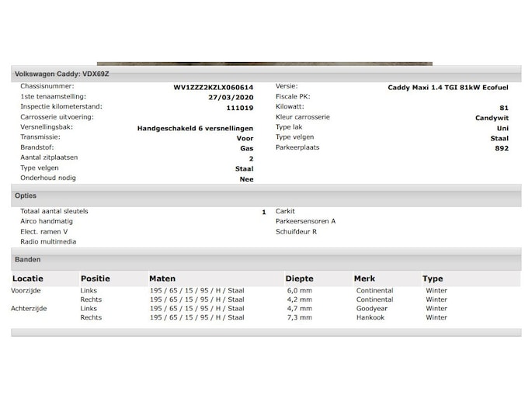Collapse the Banden section header
The width and height of the screenshot is (532, 398).
coord(27,259)
